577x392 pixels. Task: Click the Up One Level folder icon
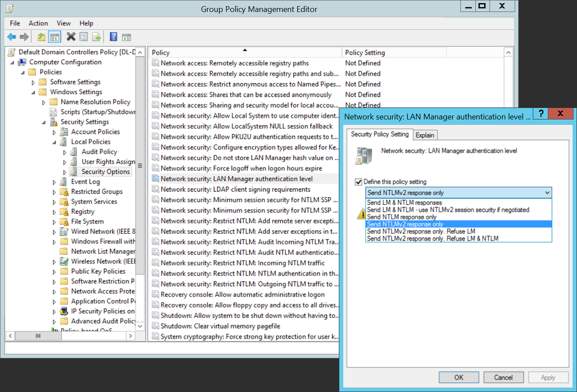click(x=42, y=37)
